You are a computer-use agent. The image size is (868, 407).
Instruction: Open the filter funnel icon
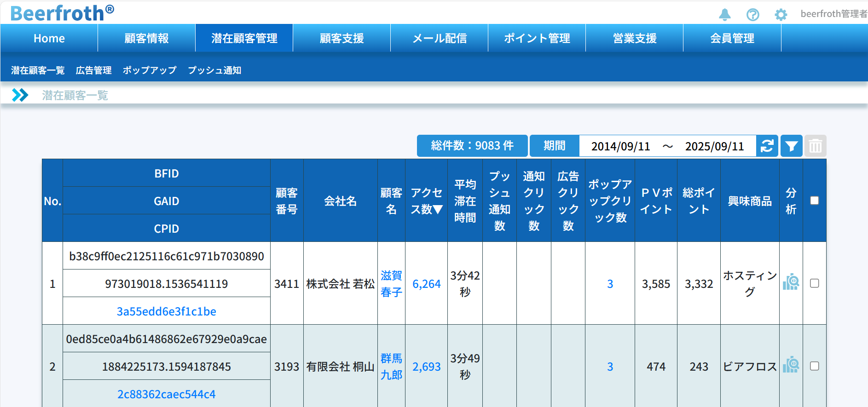(791, 146)
